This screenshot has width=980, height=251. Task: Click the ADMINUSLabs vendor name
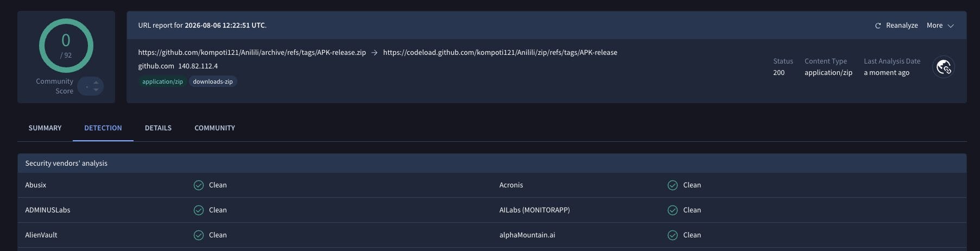pyautogui.click(x=48, y=210)
